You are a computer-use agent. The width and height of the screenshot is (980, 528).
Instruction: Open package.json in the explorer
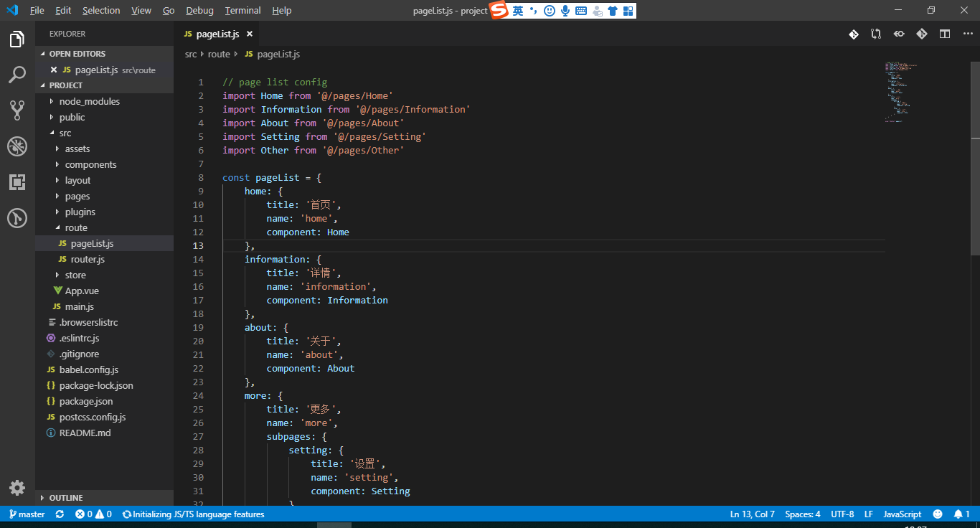point(105,401)
